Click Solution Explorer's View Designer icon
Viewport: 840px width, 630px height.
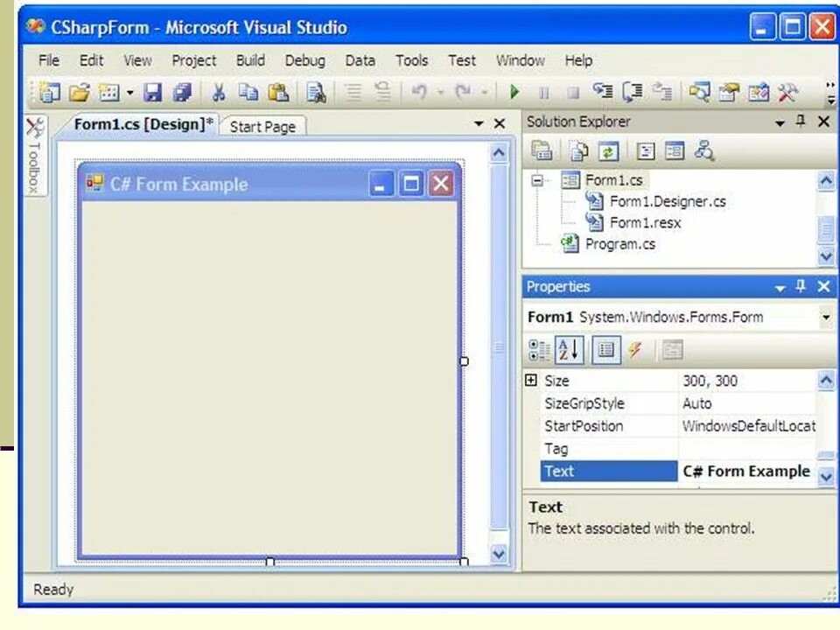point(675,151)
